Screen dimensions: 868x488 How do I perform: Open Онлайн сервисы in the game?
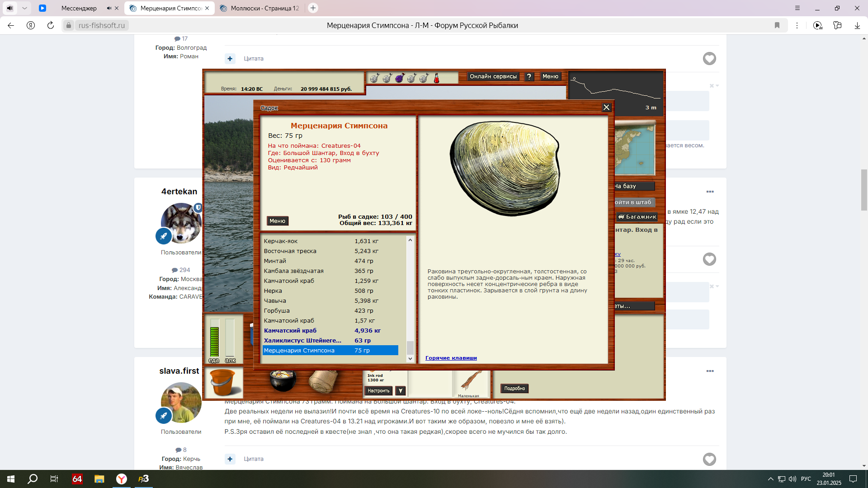(493, 76)
